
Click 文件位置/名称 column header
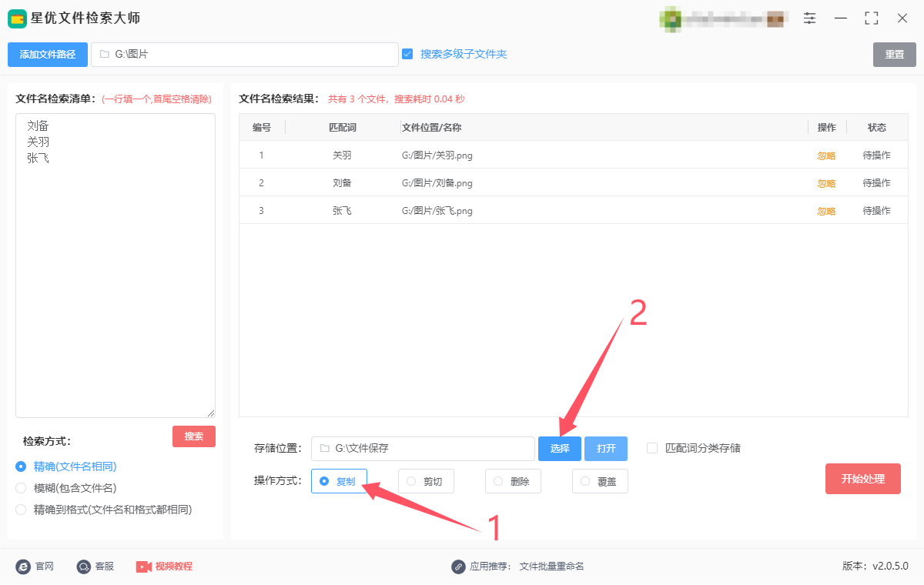432,128
